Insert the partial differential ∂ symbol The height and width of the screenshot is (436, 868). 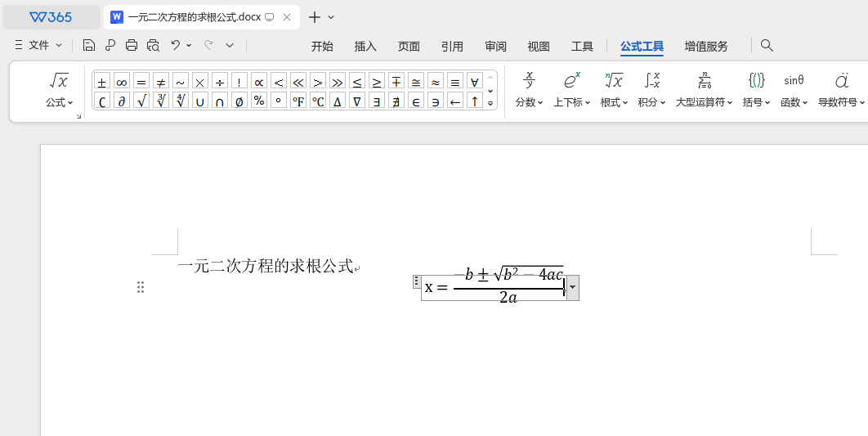point(122,101)
